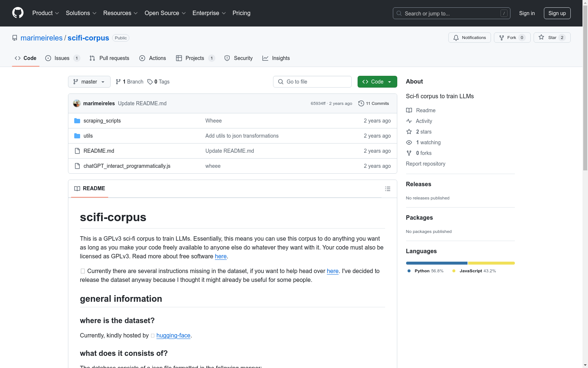This screenshot has height=368, width=588.
Task: Click the Sign up button
Action: 557,13
